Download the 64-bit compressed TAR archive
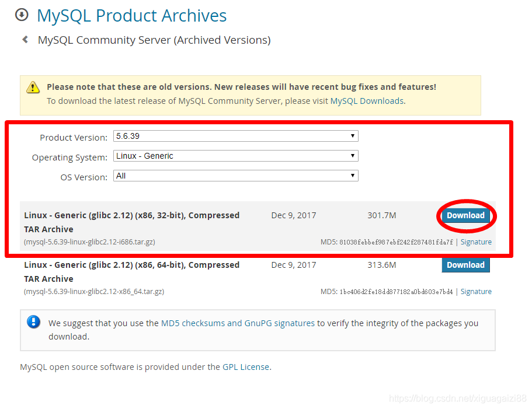 pyautogui.click(x=465, y=265)
